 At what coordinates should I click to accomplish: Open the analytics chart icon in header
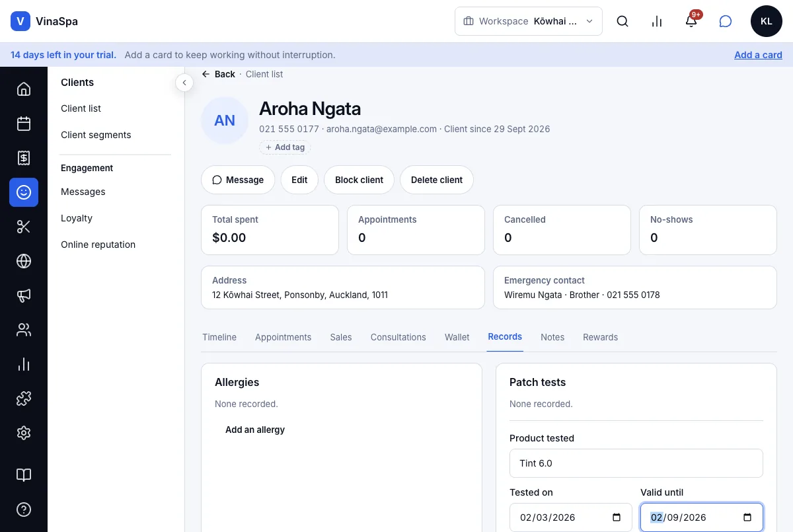click(657, 21)
